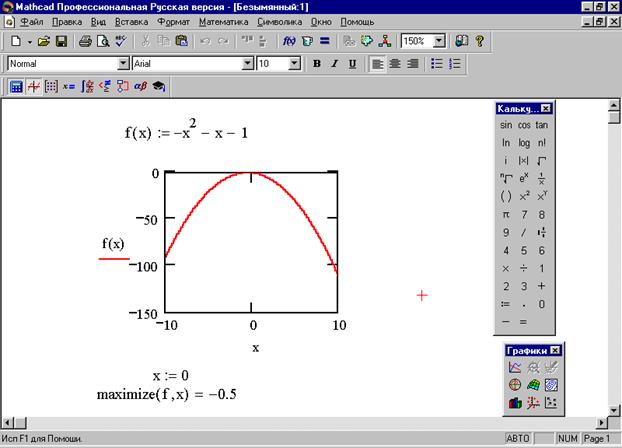
Task: Insert surface plot from Графики palette
Action: (533, 385)
